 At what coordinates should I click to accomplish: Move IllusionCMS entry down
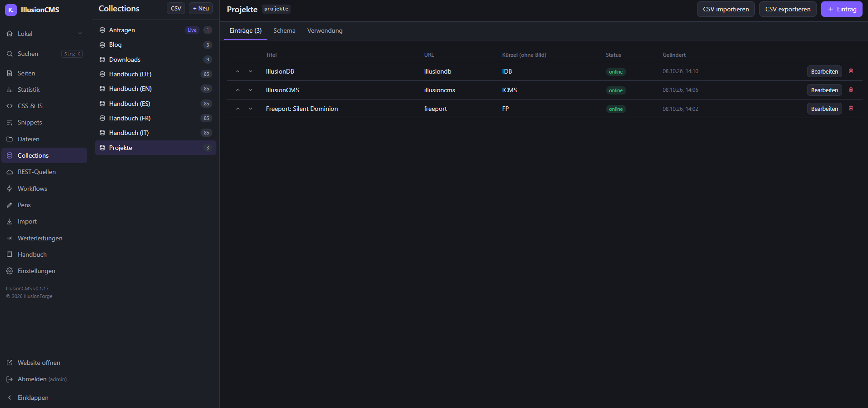pos(251,90)
